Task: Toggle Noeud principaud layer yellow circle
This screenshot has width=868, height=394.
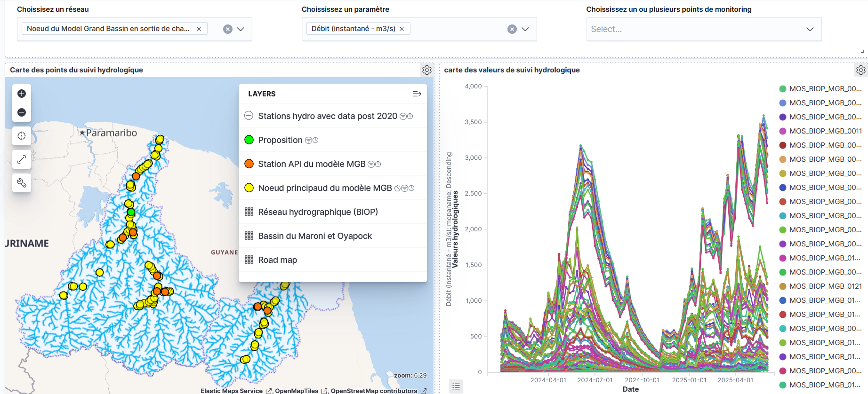Action: 249,188
